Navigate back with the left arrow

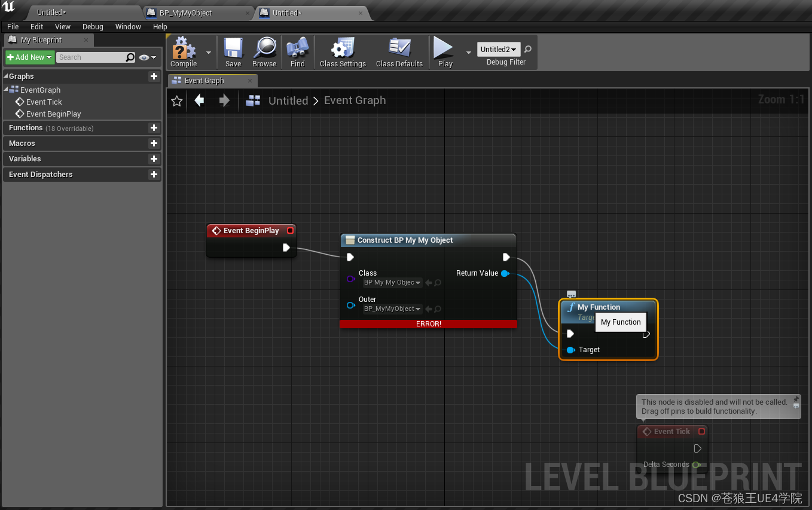[200, 100]
